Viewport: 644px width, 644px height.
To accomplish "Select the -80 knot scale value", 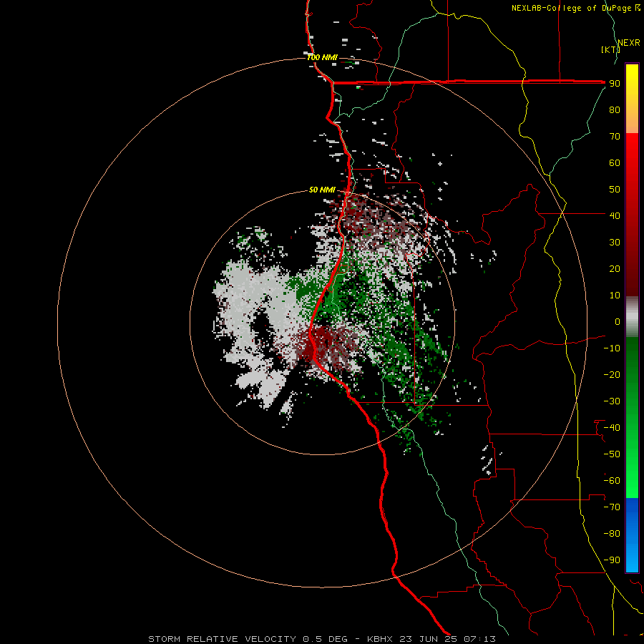I will click(612, 534).
